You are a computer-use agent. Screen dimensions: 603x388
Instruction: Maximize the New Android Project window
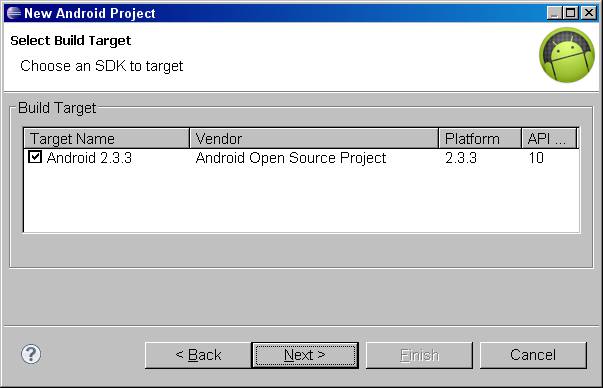(571, 13)
